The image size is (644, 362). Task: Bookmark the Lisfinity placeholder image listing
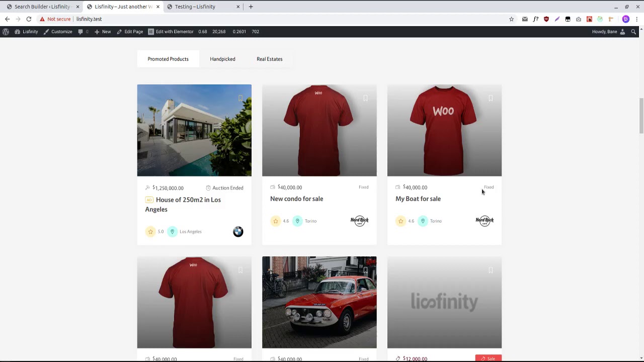(491, 270)
